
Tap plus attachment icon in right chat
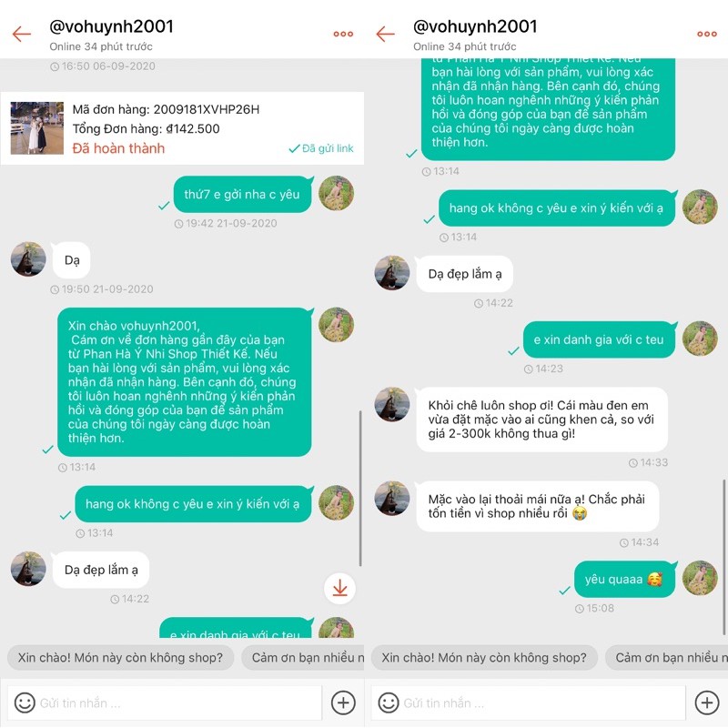[x=707, y=703]
